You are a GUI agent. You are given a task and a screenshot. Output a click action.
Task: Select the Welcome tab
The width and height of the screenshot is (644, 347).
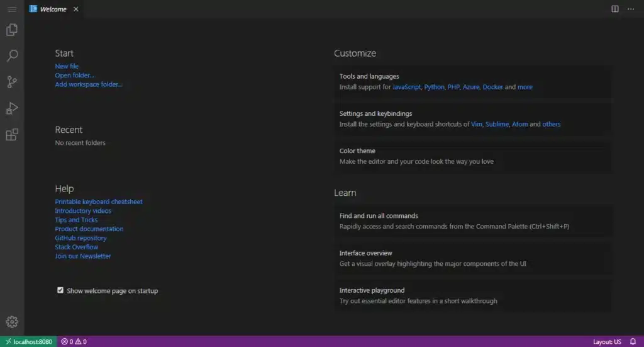click(x=53, y=9)
